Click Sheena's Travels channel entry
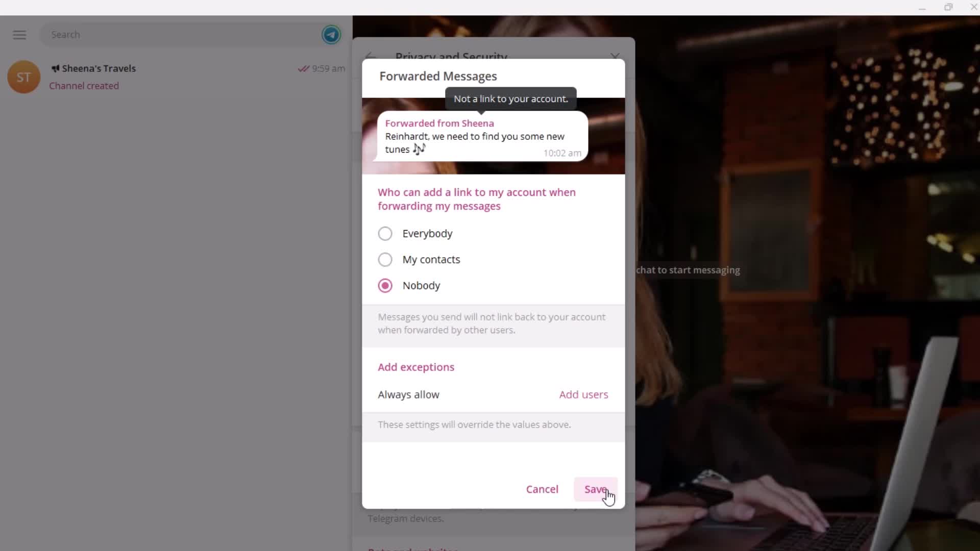 point(178,77)
